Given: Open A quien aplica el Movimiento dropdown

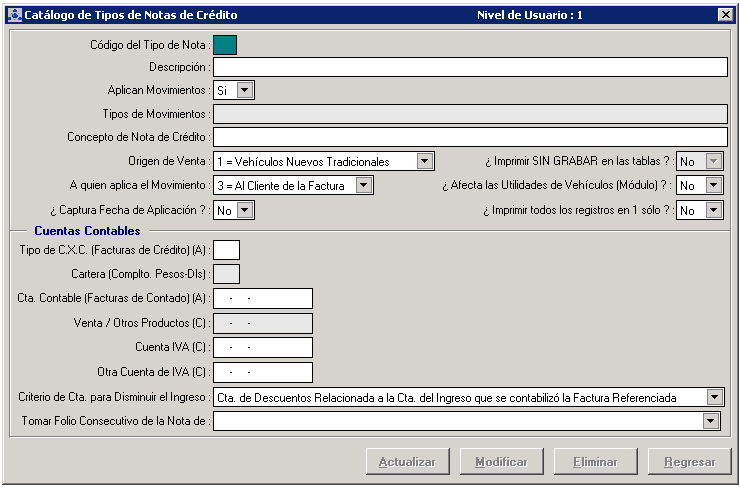Looking at the screenshot, I should (x=364, y=185).
